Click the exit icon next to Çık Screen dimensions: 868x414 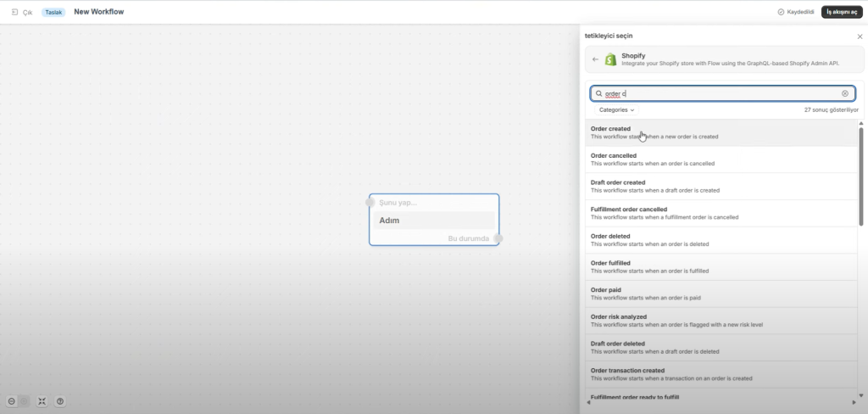pyautogui.click(x=14, y=13)
